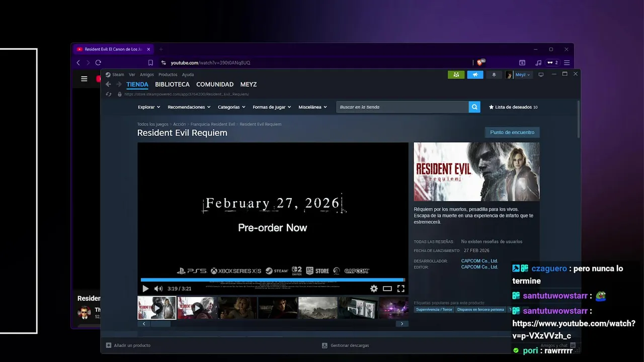This screenshot has width=644, height=362.
Task: Follow the Franquicia Resident Evil breadcrumb
Action: coord(213,124)
